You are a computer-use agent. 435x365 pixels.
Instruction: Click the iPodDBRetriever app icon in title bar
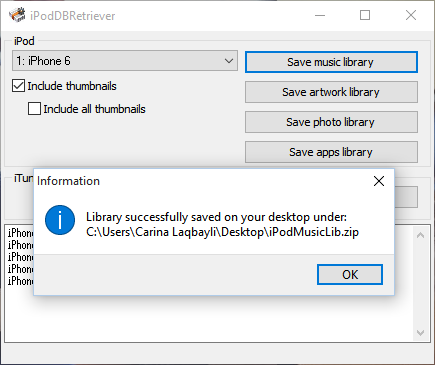pyautogui.click(x=17, y=15)
